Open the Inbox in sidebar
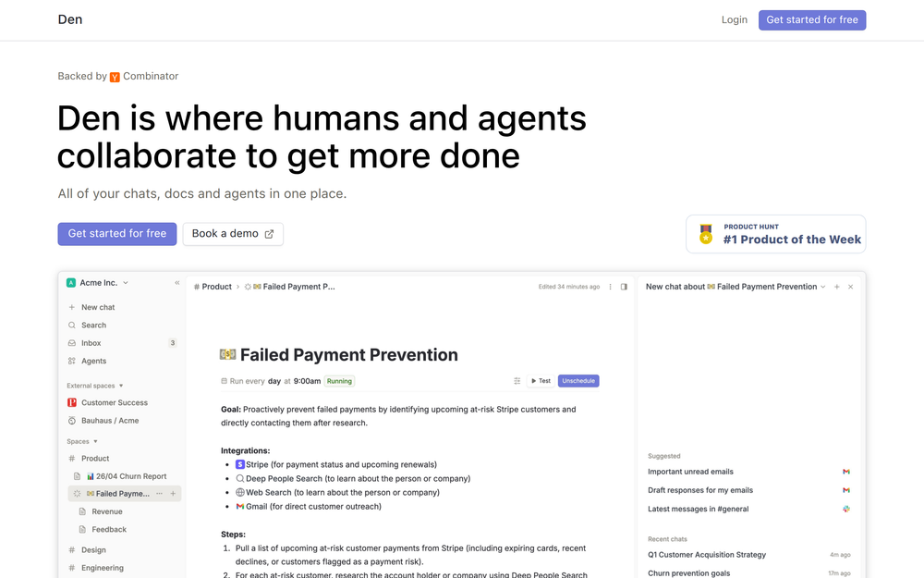 pos(91,343)
